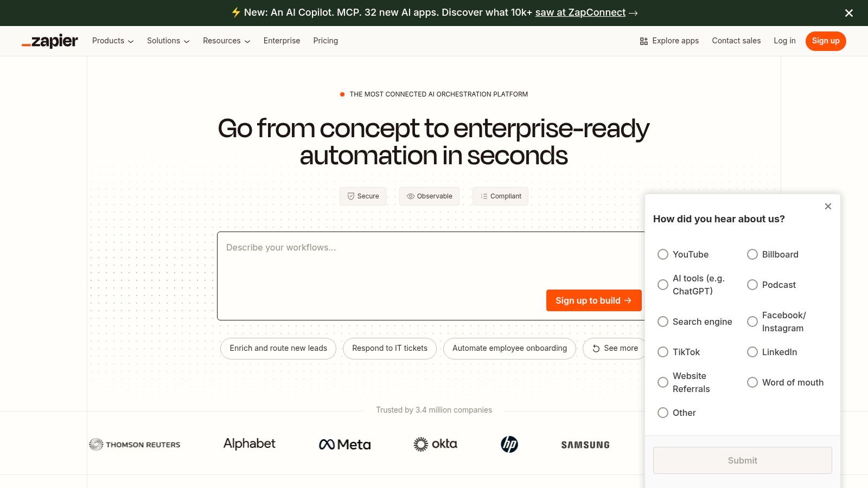The width and height of the screenshot is (868, 488).
Task: Click the orange Sign up button
Action: (826, 41)
